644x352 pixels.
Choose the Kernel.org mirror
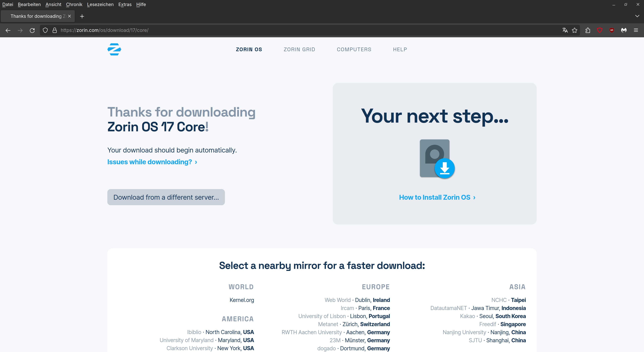tap(242, 300)
